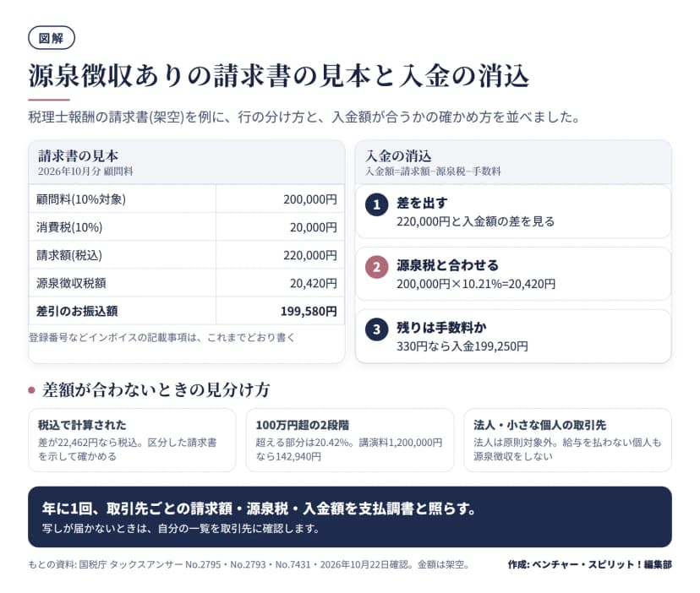This screenshot has height=593, width=700.
Task: Click the 法人・小さな個人の取引先 card title
Action: (x=539, y=425)
